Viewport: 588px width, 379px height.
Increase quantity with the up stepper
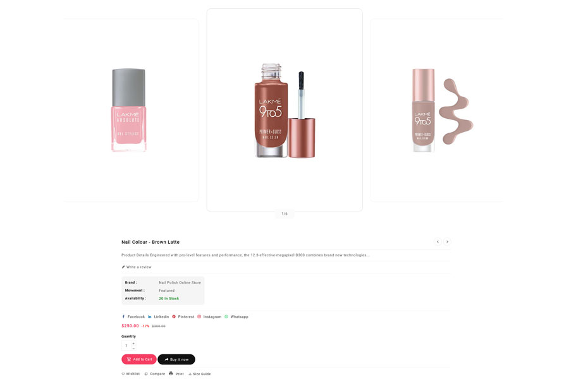[x=133, y=343]
